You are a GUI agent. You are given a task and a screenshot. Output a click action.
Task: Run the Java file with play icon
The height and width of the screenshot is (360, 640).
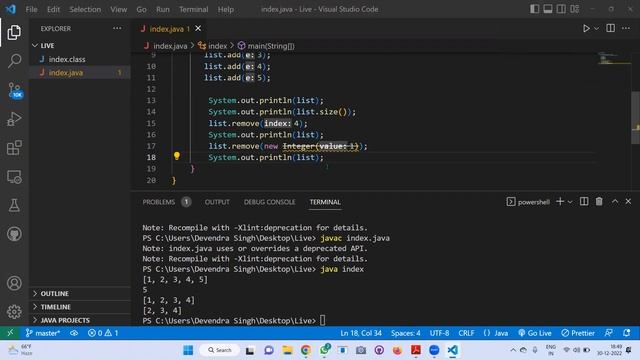tap(586, 29)
